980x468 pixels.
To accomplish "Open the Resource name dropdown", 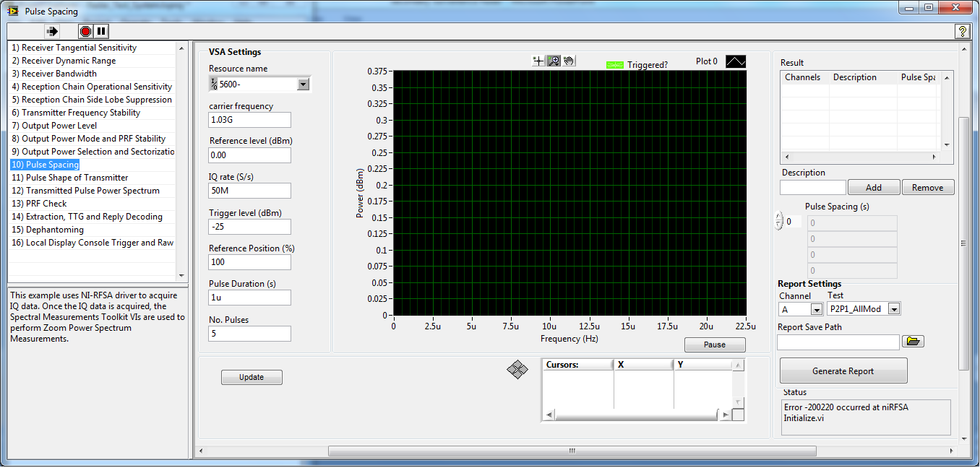I will [x=304, y=84].
